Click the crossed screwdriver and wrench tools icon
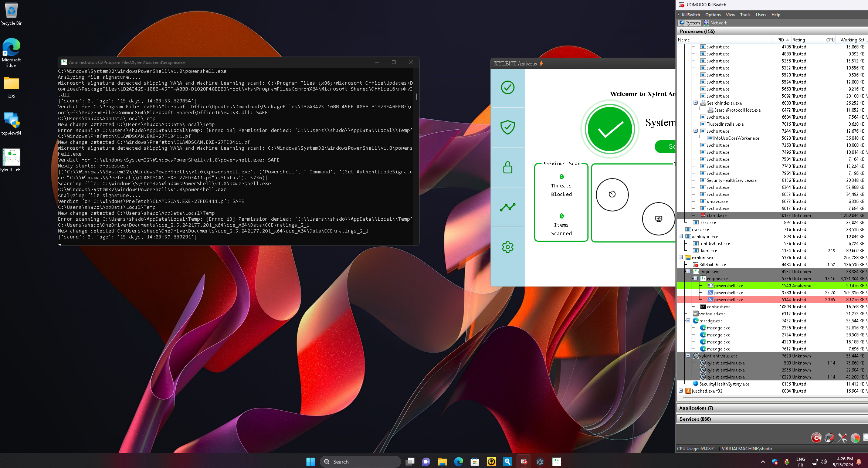This screenshot has width=868, height=468. pos(842,438)
